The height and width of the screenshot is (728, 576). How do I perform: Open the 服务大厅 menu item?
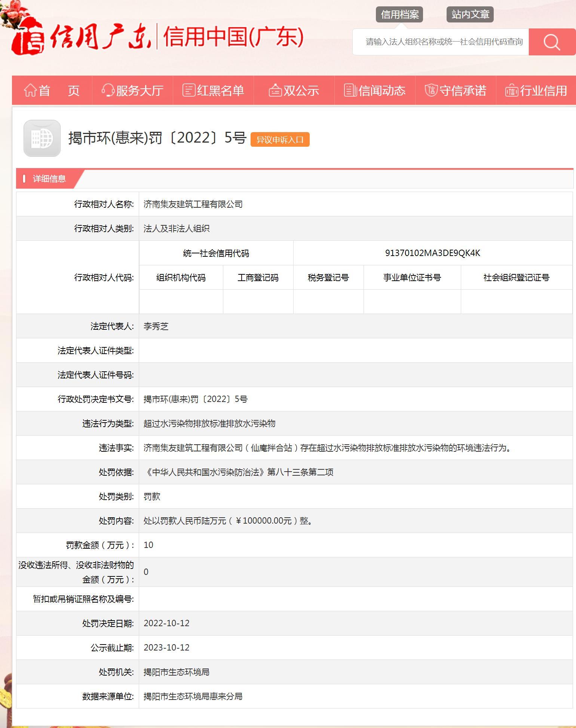[x=133, y=91]
